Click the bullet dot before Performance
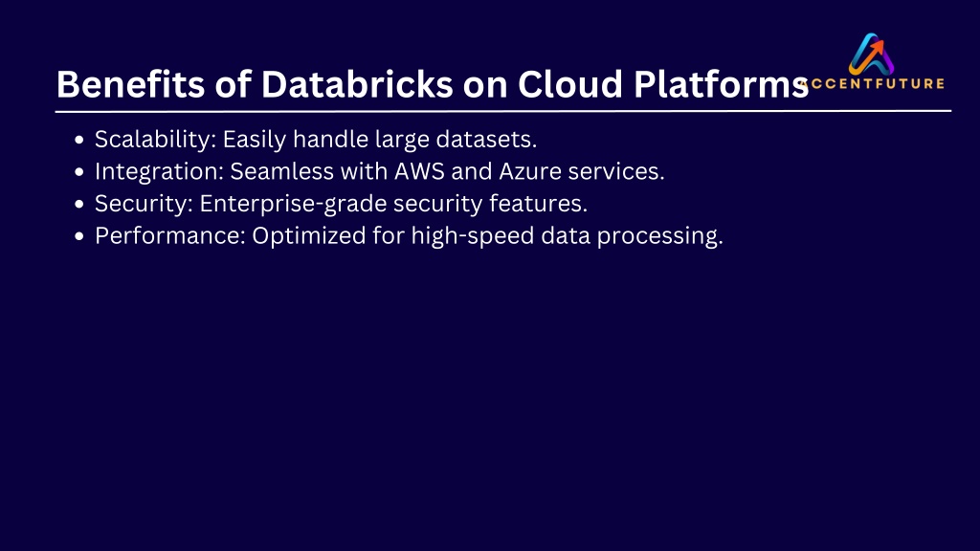Screen dimensions: 980x551 78,237
